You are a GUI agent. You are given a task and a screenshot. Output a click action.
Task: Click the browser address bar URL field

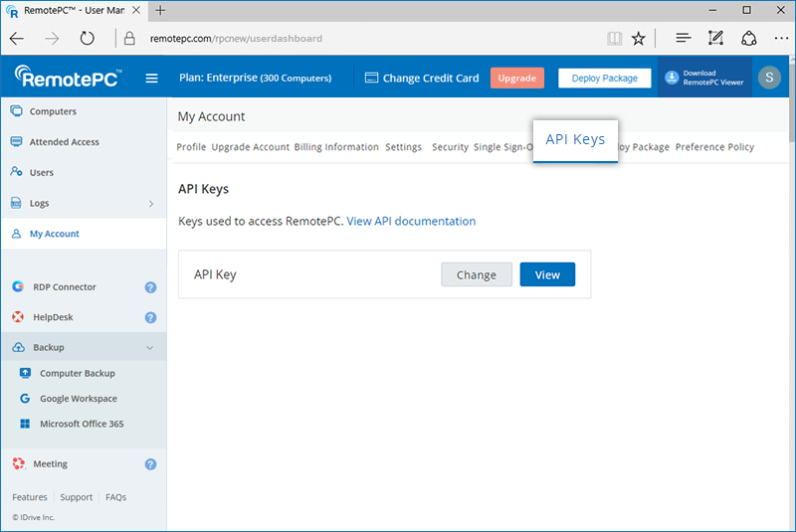(x=358, y=39)
